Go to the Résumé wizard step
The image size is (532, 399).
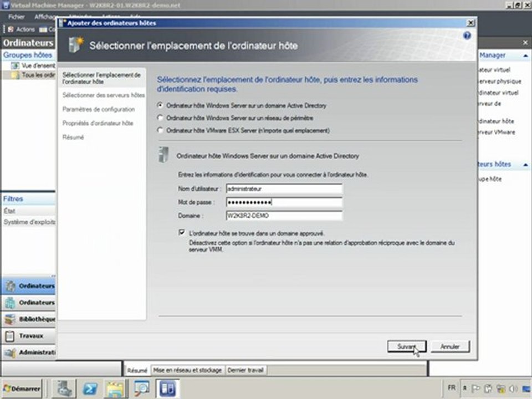click(x=73, y=137)
